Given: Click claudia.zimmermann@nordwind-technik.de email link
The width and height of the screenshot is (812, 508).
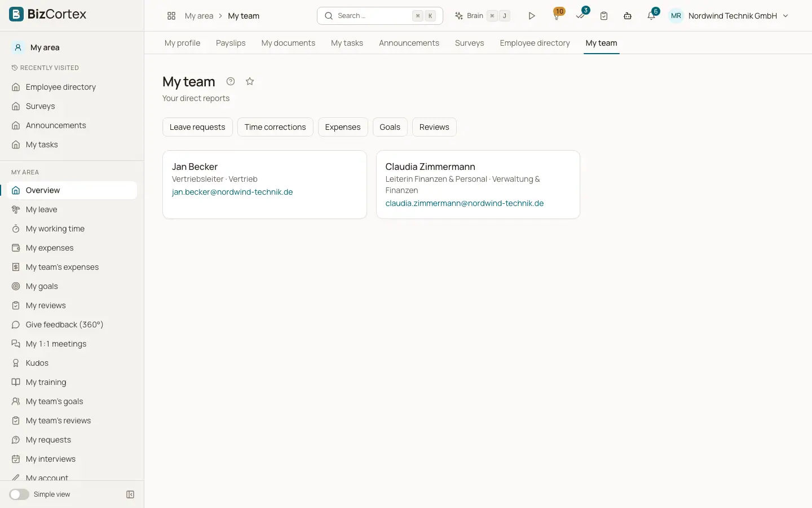Looking at the screenshot, I should pyautogui.click(x=465, y=203).
